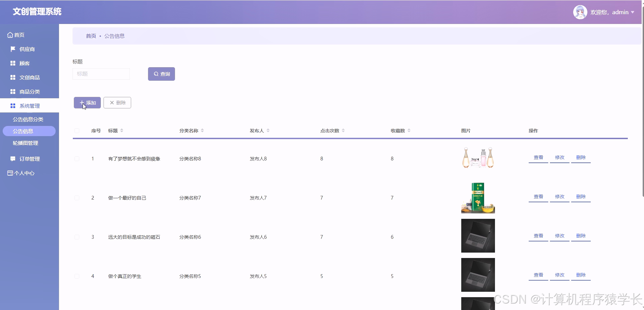Screen dimensions: 644x310
Task: Open the green box thumbnail in row 2
Action: coord(478,198)
